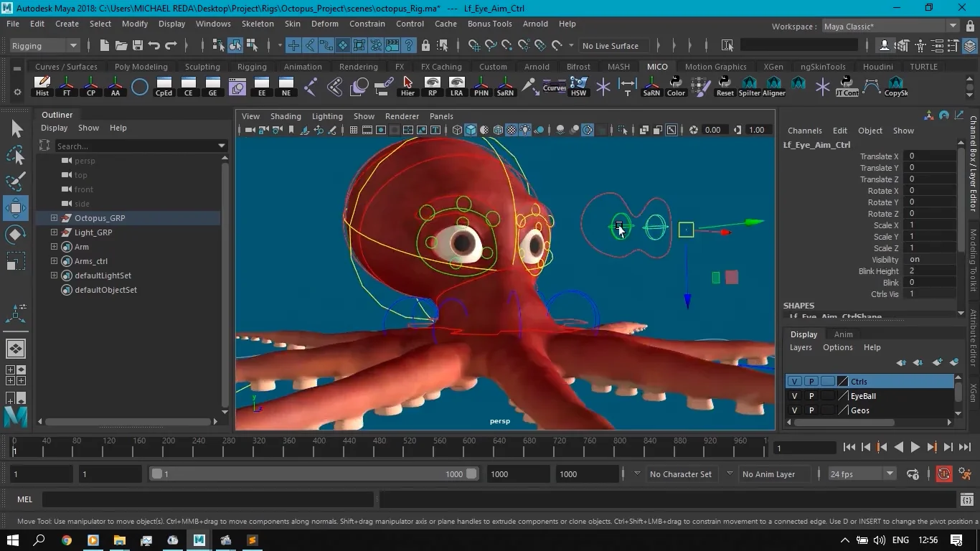
Task: Expand the Octopus_GRP node
Action: [54, 218]
